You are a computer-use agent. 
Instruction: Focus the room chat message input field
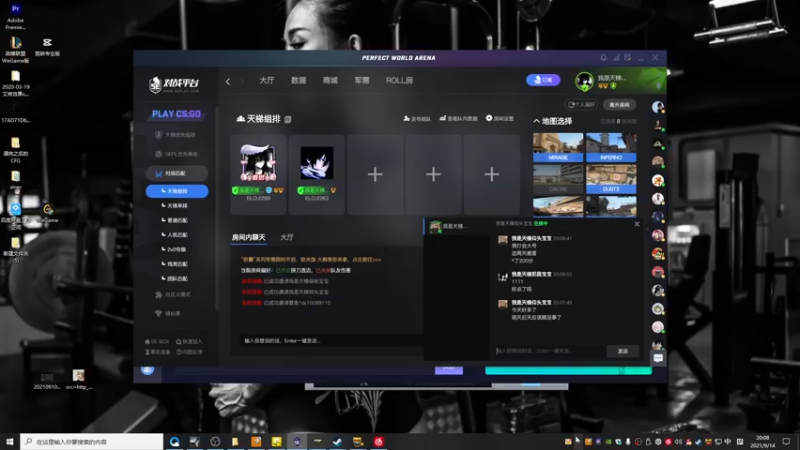(x=331, y=340)
